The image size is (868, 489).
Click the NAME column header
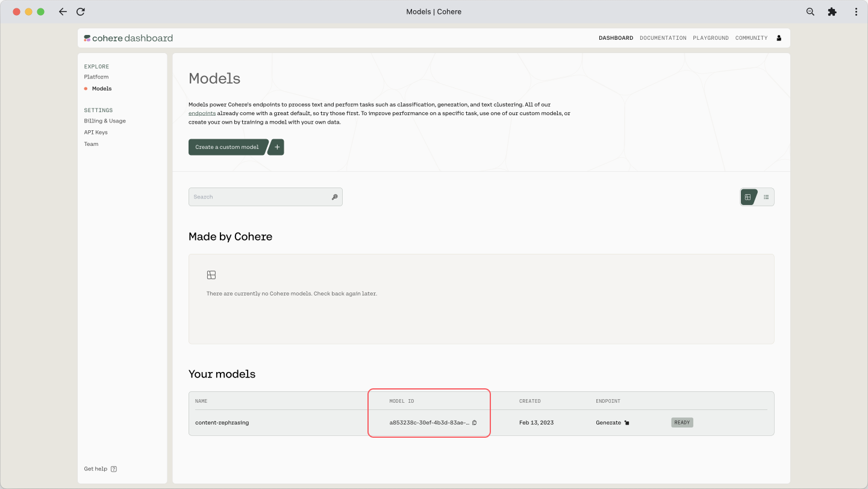(x=201, y=401)
